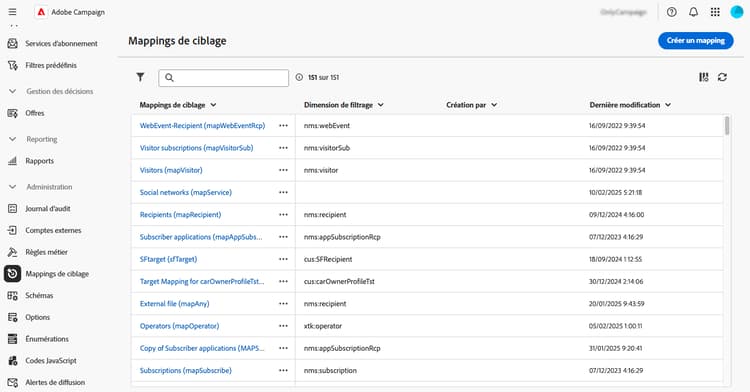Open Visitor subscriptions (mapVisitorSub) mapping
The height and width of the screenshot is (392, 750).
point(196,148)
